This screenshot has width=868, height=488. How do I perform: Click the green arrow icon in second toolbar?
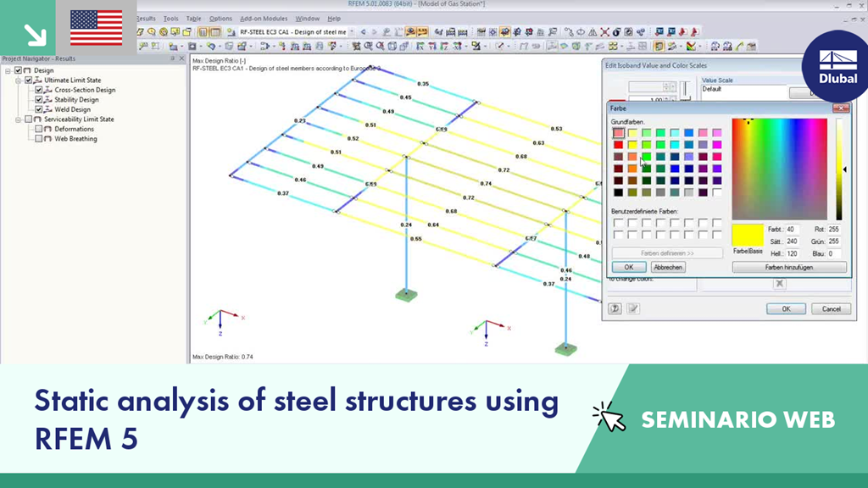(x=740, y=47)
